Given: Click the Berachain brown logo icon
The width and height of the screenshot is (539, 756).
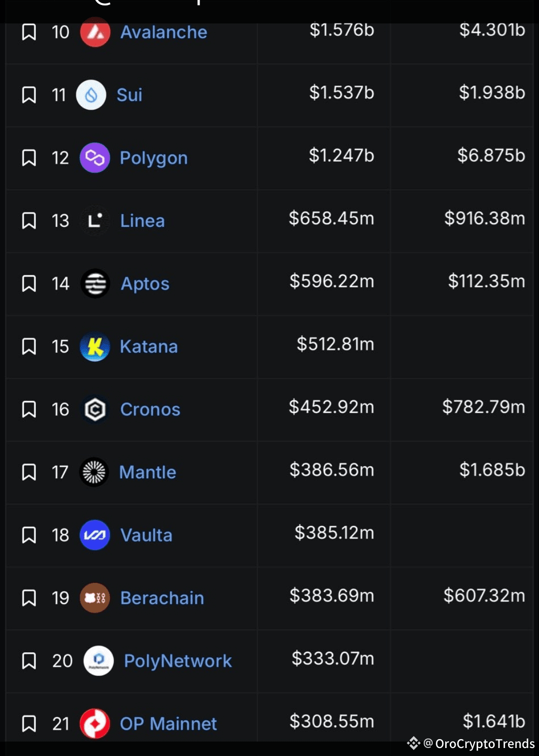Looking at the screenshot, I should click(95, 597).
